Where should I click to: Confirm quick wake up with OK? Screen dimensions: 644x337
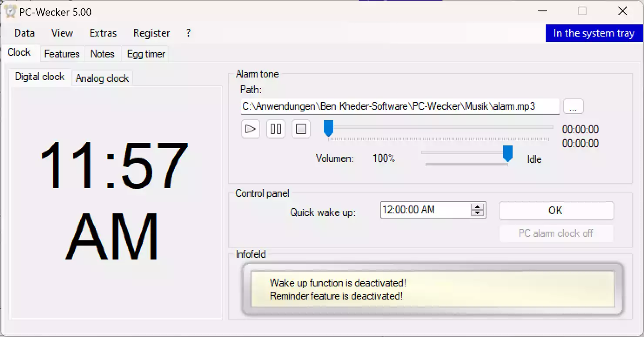tap(556, 211)
